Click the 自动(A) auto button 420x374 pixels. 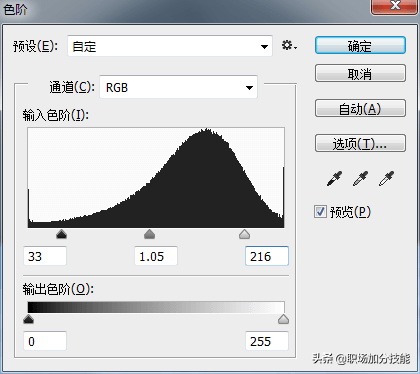pos(360,108)
